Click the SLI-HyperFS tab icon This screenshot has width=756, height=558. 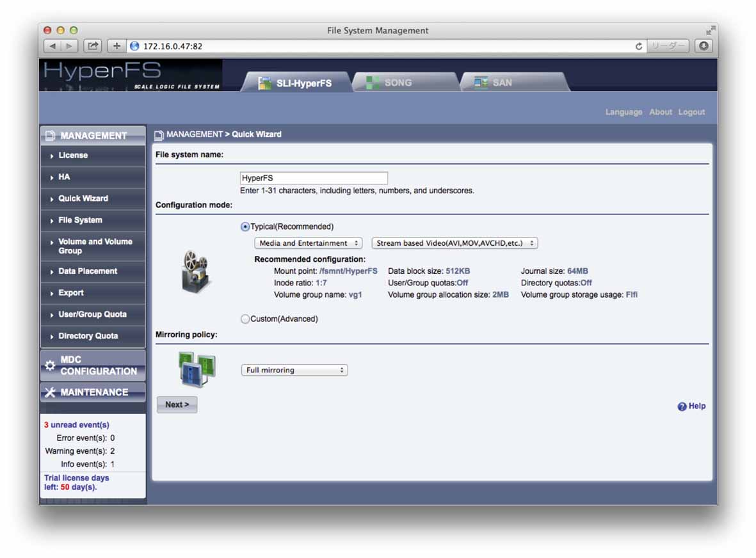[264, 83]
